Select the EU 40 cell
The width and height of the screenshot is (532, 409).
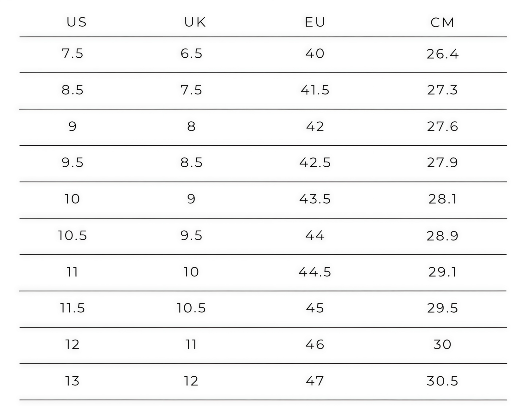click(315, 54)
